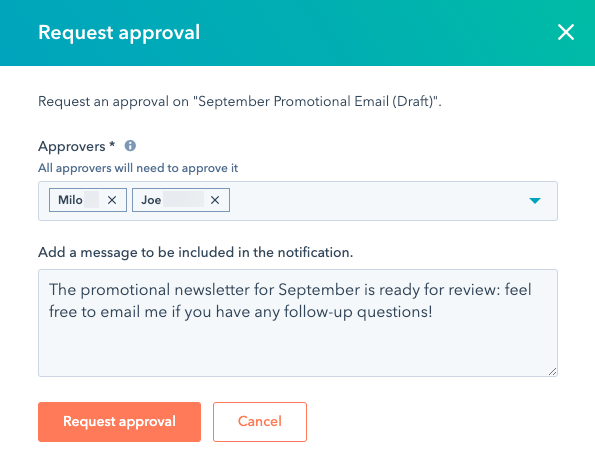
Task: Click the orange Request approval button
Action: pyautogui.click(x=119, y=422)
